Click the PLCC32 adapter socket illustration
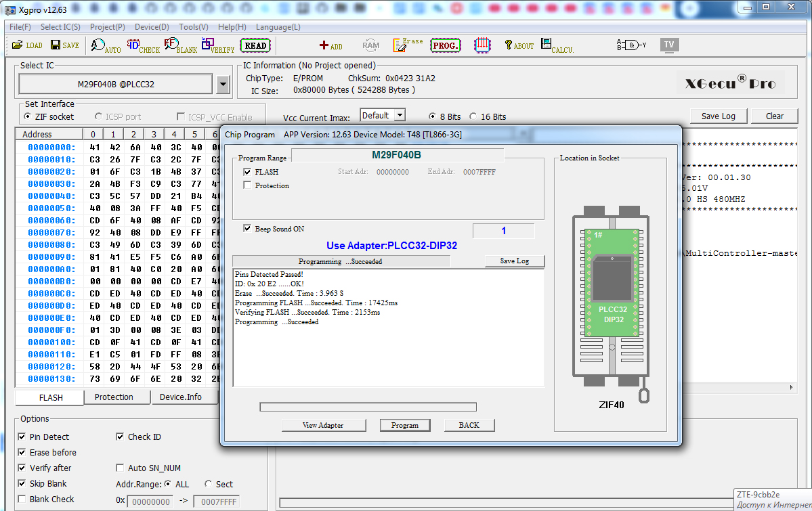812x511 pixels. click(x=612, y=283)
